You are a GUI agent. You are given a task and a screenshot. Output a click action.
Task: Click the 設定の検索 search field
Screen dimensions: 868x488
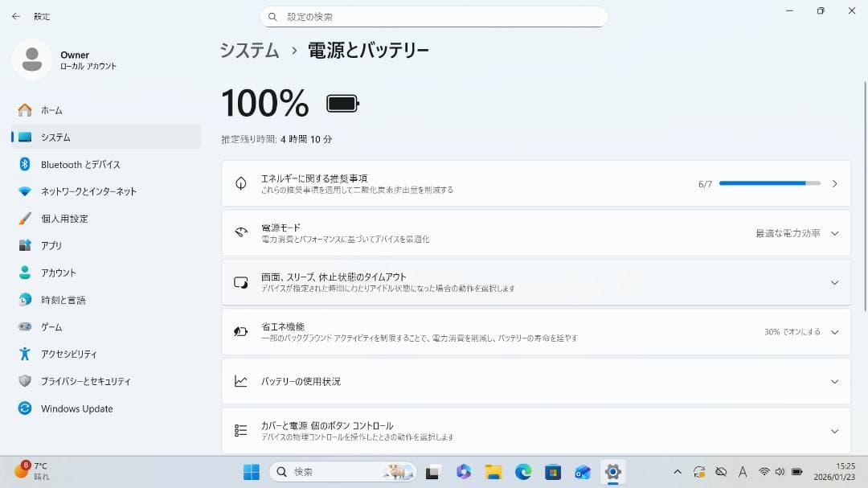434,16
